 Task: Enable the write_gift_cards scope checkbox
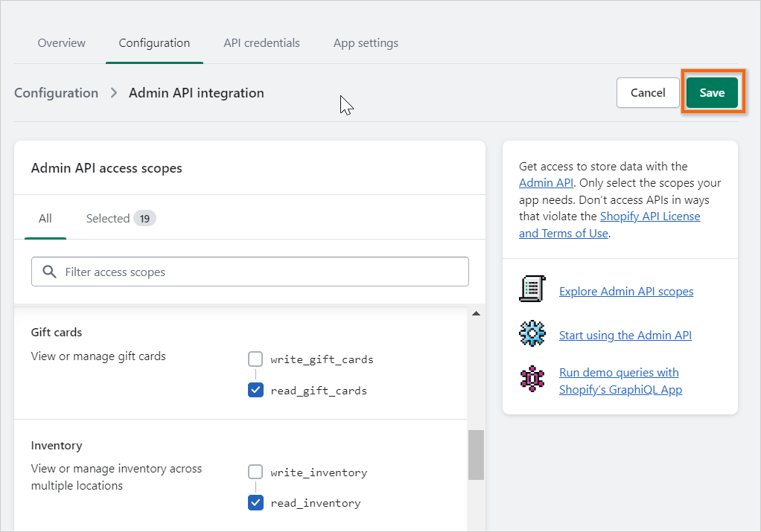pos(255,359)
